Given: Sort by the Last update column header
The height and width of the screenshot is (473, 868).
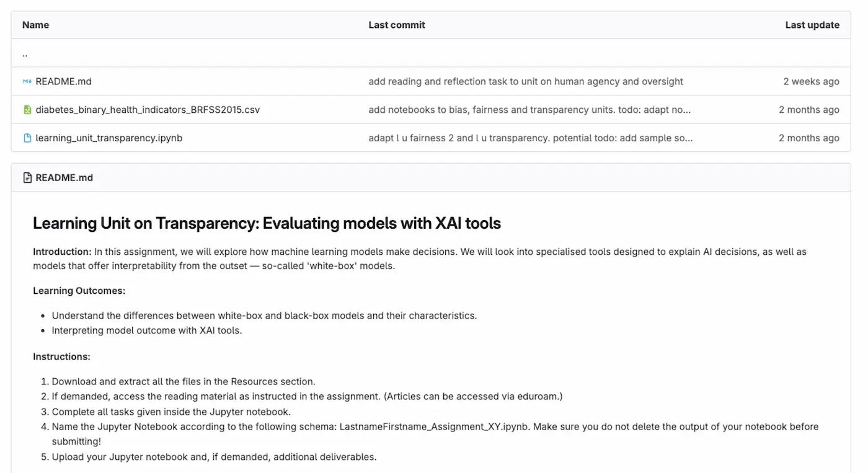Looking at the screenshot, I should click(812, 25).
